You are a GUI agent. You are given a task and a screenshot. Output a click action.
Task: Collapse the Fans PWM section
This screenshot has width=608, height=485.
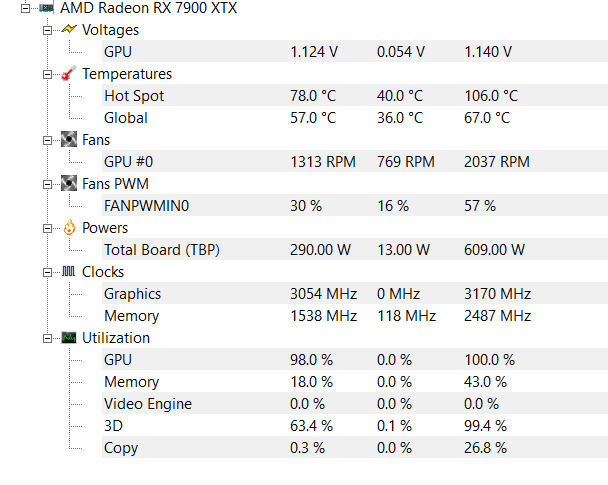pyautogui.click(x=47, y=184)
